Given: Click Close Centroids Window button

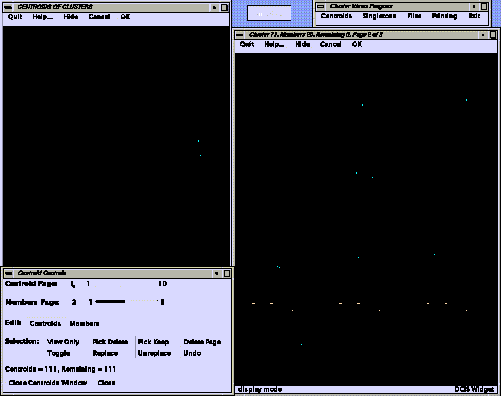Looking at the screenshot, I should click(x=48, y=383).
